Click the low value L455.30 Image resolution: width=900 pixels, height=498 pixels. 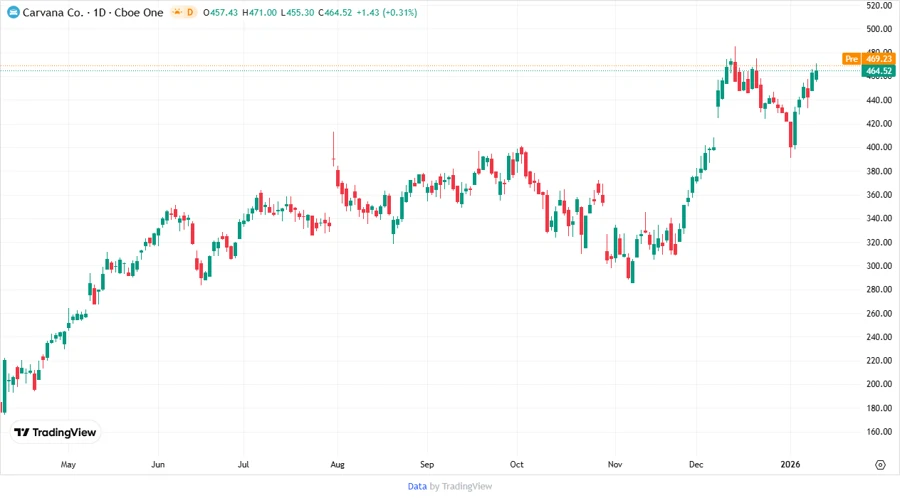[297, 12]
